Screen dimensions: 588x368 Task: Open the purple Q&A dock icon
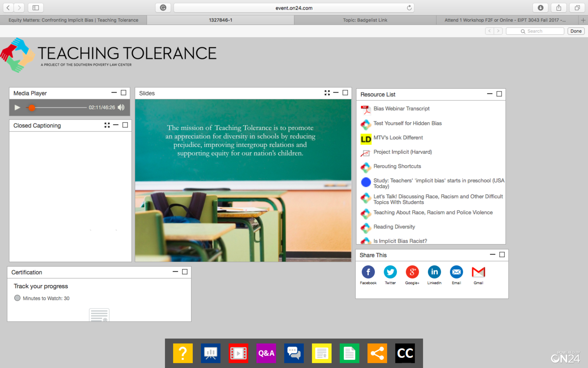pos(266,353)
